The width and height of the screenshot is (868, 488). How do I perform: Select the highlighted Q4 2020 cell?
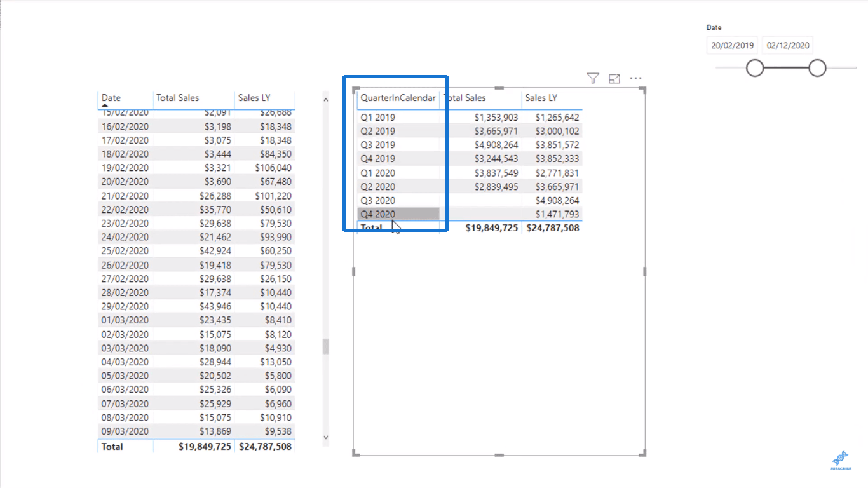coord(398,214)
